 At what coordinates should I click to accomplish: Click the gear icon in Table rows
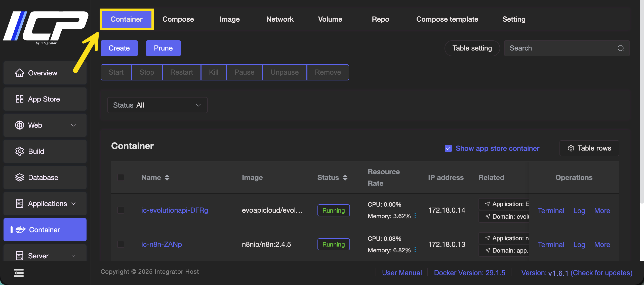571,148
